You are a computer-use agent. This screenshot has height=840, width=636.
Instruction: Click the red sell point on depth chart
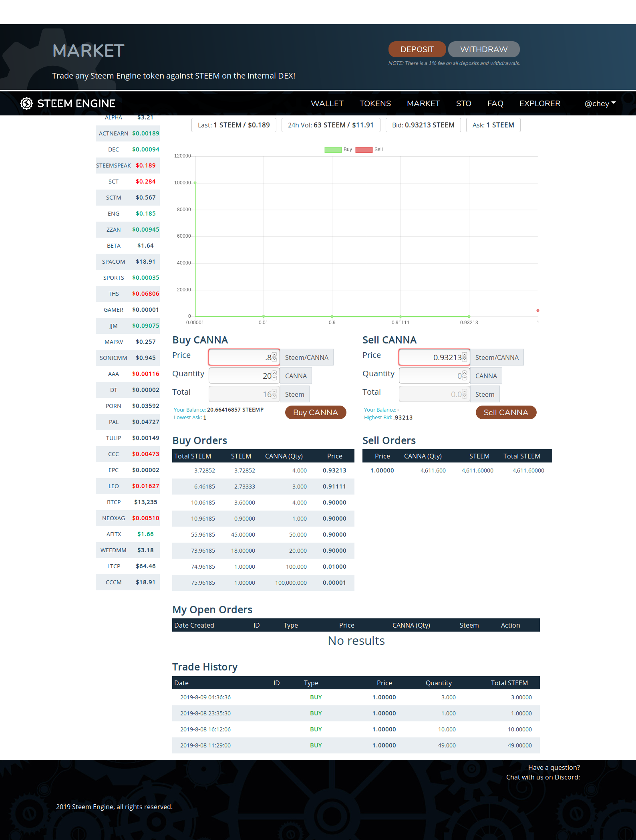(538, 310)
